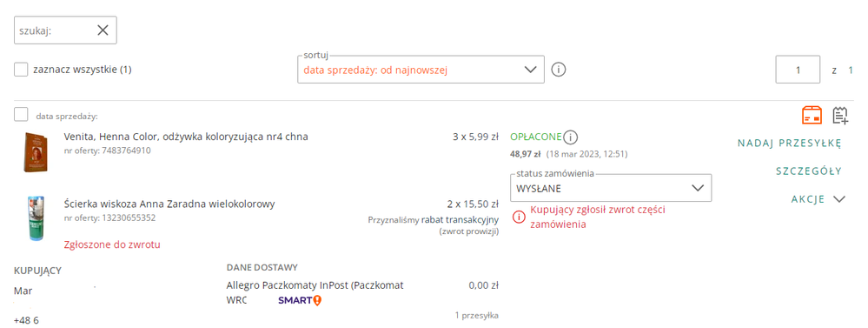Focus the szukaj search input
The image size is (868, 328).
[56, 30]
